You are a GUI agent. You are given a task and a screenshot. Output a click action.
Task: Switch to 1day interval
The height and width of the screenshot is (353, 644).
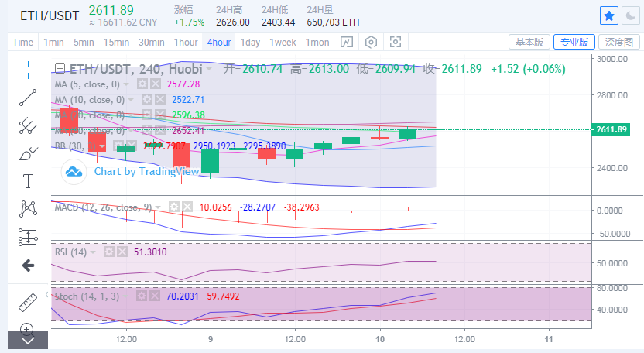[250, 43]
